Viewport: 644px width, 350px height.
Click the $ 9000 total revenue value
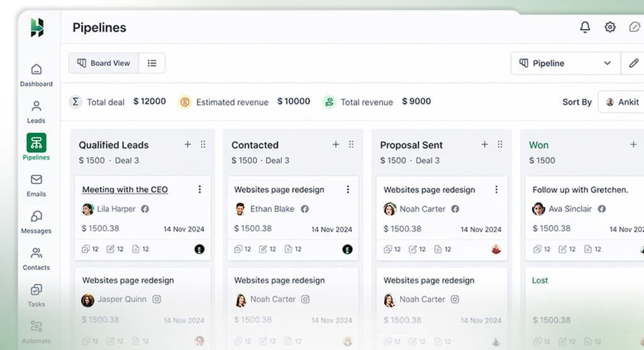point(416,101)
